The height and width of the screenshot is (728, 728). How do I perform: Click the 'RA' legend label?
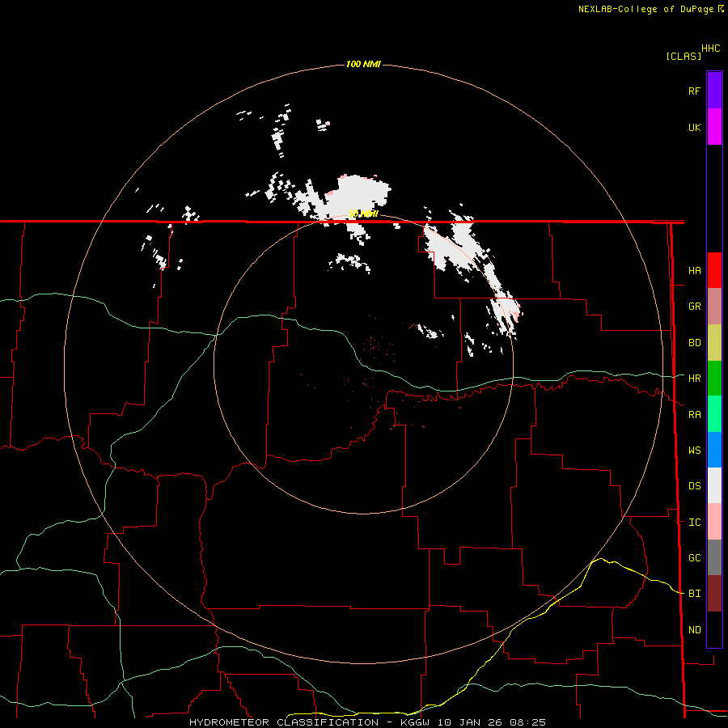coord(694,415)
